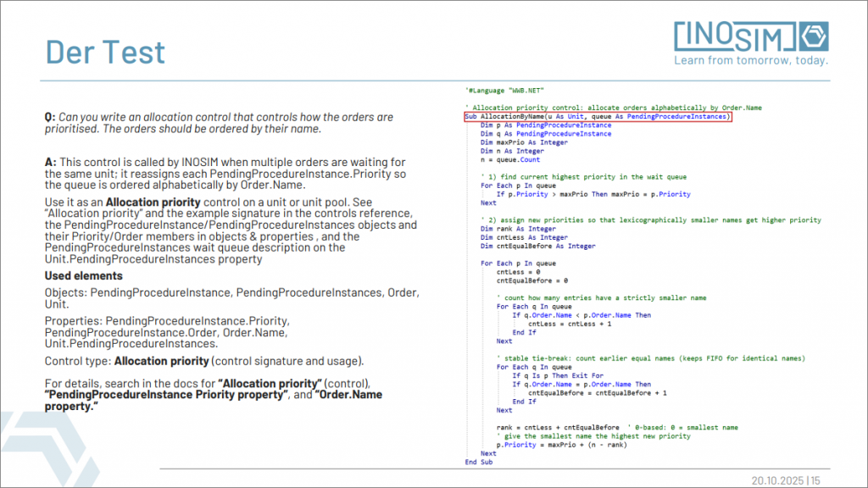Click the '#Language "WWB.NET" code line

click(x=504, y=90)
